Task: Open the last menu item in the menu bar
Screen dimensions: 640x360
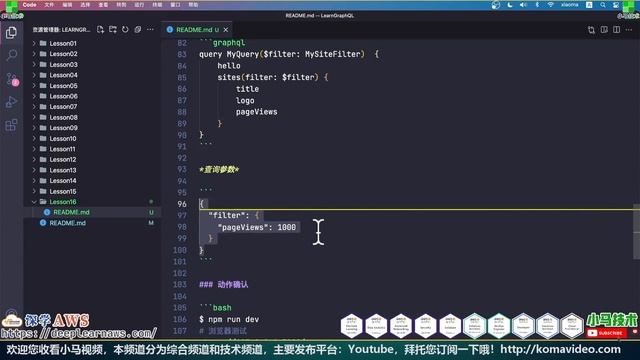Action: point(193,5)
